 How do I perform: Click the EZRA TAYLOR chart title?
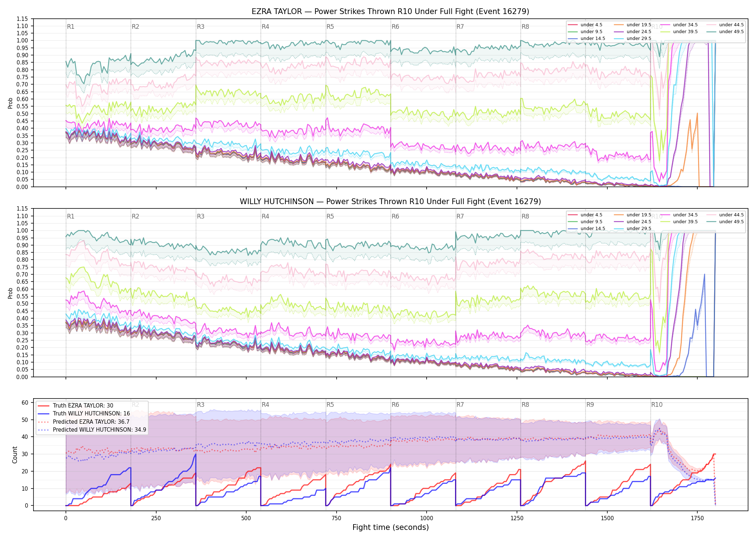[390, 12]
